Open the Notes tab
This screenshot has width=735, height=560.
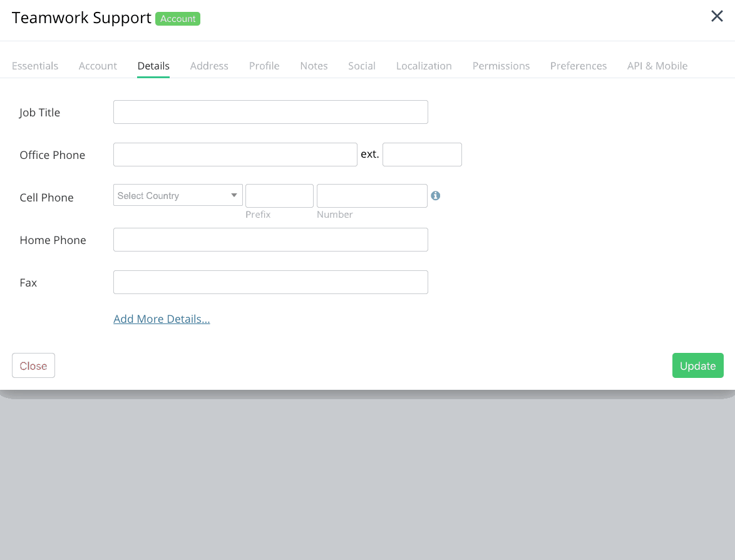314,66
